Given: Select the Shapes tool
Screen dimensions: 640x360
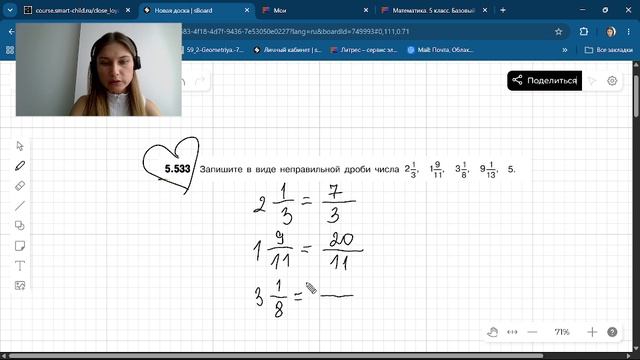Looking at the screenshot, I should (x=20, y=225).
